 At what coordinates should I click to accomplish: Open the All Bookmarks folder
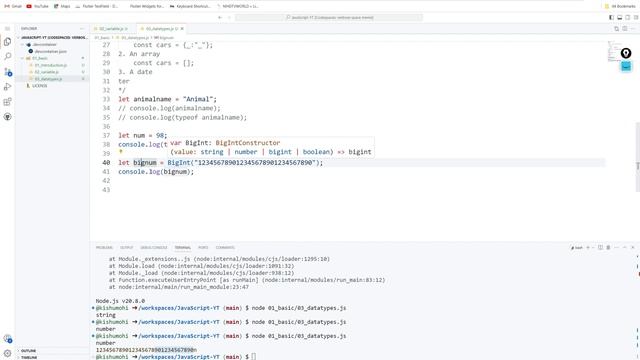[x=620, y=6]
